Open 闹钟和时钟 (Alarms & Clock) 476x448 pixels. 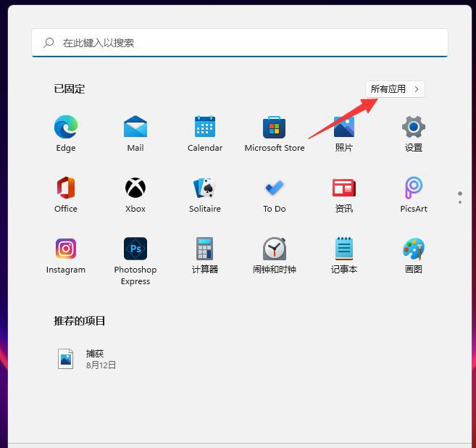275,249
